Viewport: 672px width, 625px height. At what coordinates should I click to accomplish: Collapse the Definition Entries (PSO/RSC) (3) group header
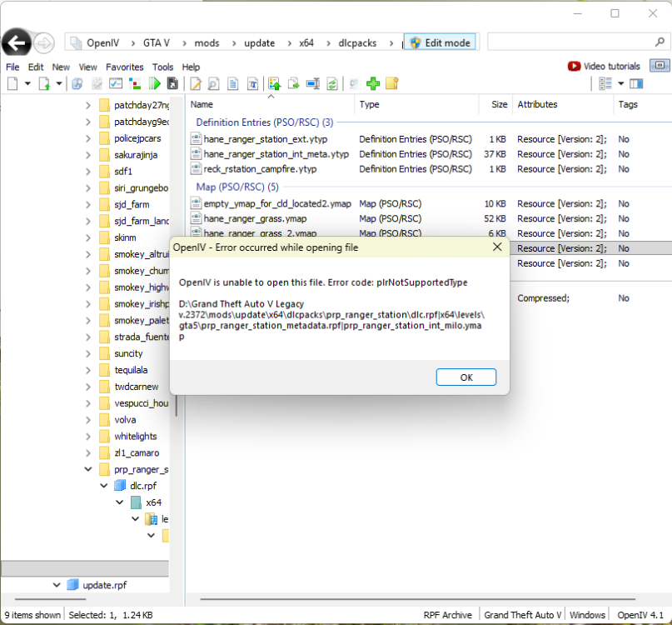pos(265,122)
